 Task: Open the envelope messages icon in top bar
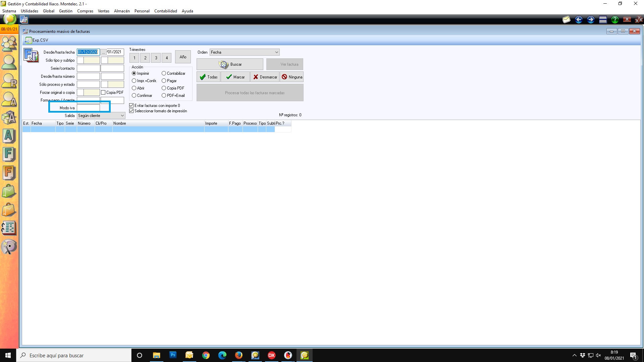(567, 19)
